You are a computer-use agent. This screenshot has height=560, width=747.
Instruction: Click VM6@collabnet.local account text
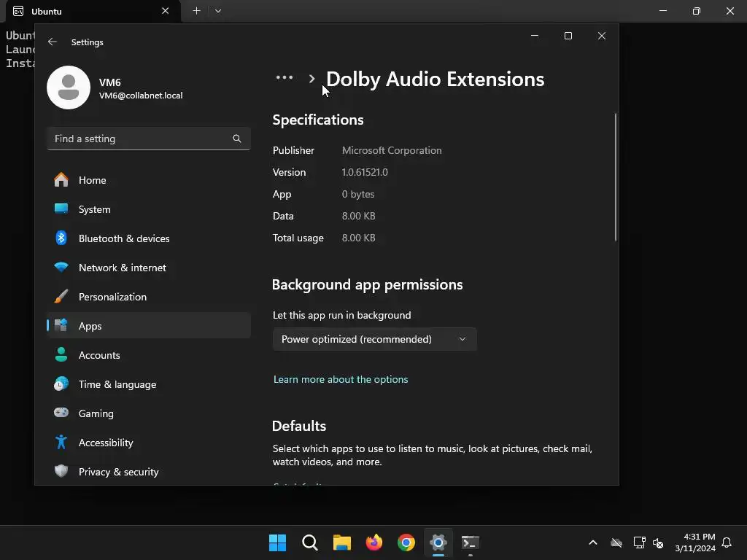pyautogui.click(x=141, y=96)
